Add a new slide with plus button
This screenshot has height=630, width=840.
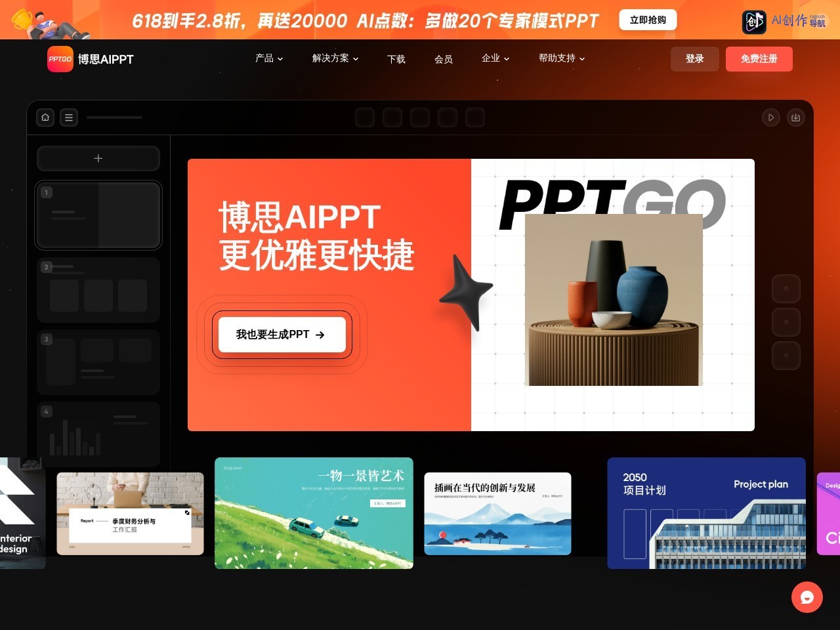pos(98,158)
